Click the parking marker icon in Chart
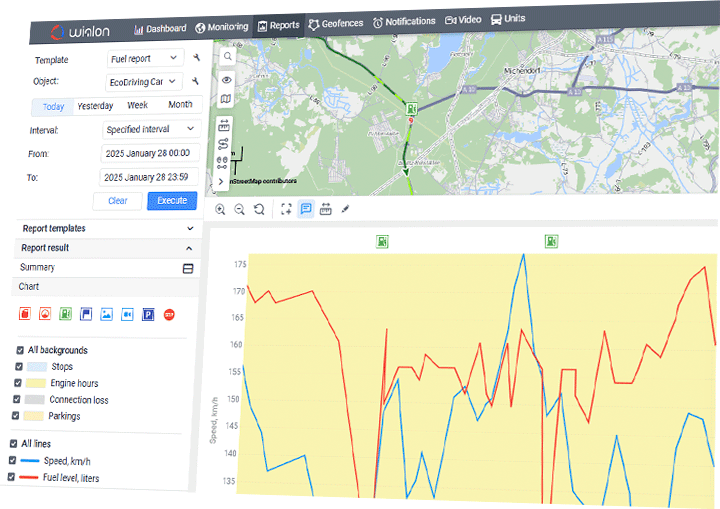720x509 pixels. tap(148, 315)
